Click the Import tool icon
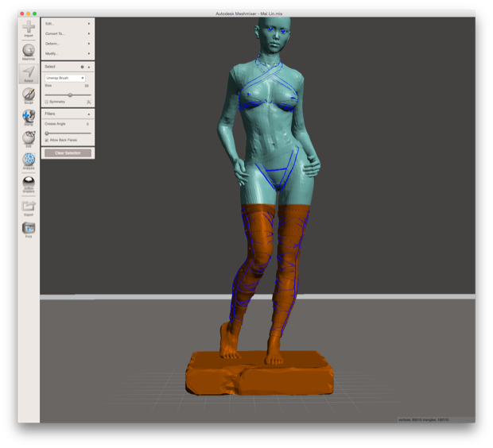The image size is (493, 448). pos(29,27)
